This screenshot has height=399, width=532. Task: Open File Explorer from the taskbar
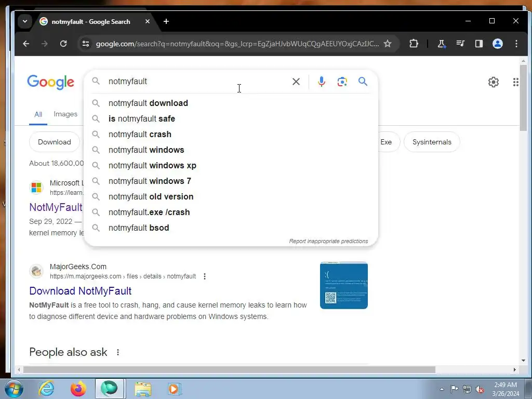point(143,389)
